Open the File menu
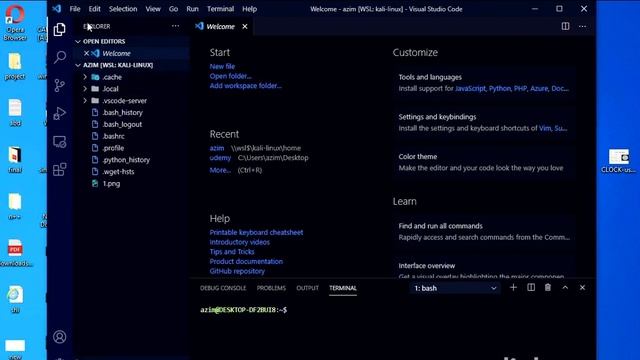640x360 pixels. [75, 9]
